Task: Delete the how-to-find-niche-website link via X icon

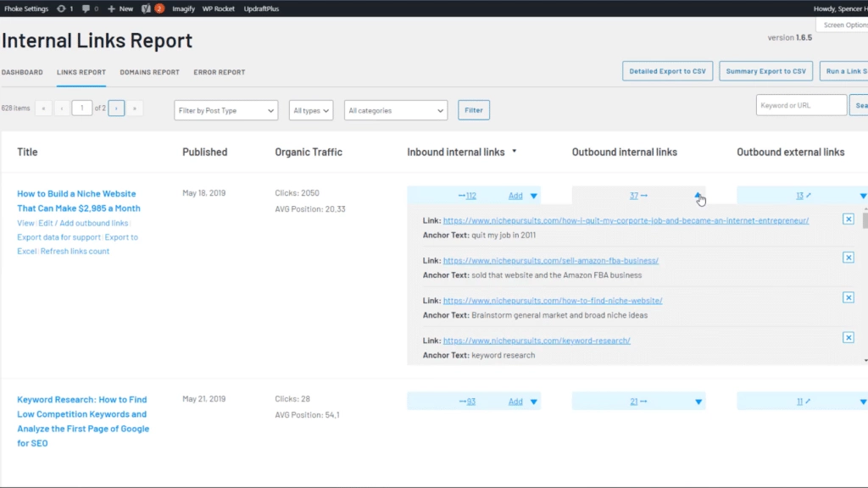Action: coord(849,297)
